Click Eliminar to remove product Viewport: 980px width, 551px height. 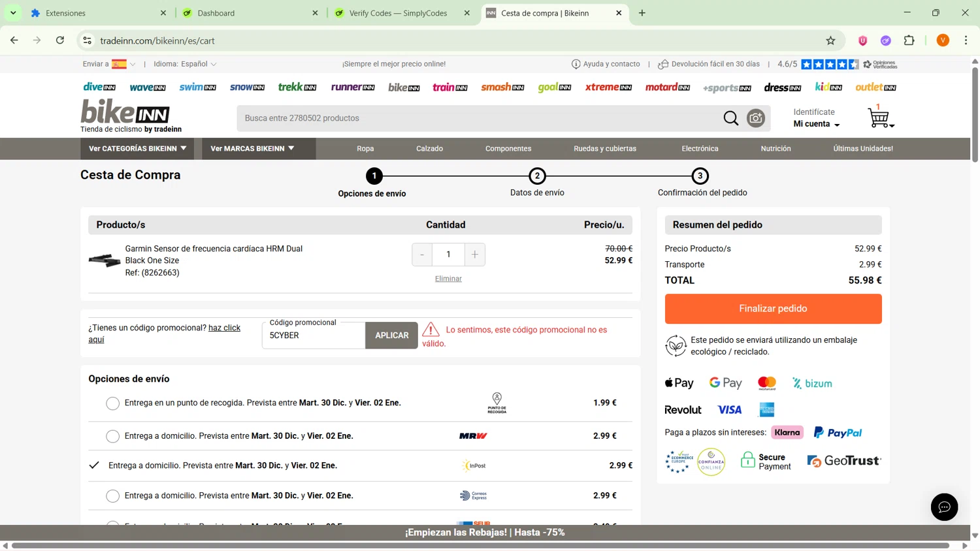point(448,279)
